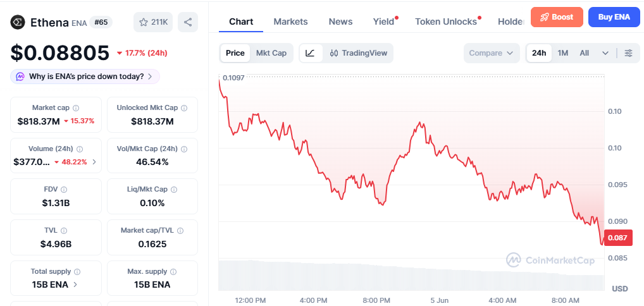Click the $0.08805 price text

tap(60, 52)
